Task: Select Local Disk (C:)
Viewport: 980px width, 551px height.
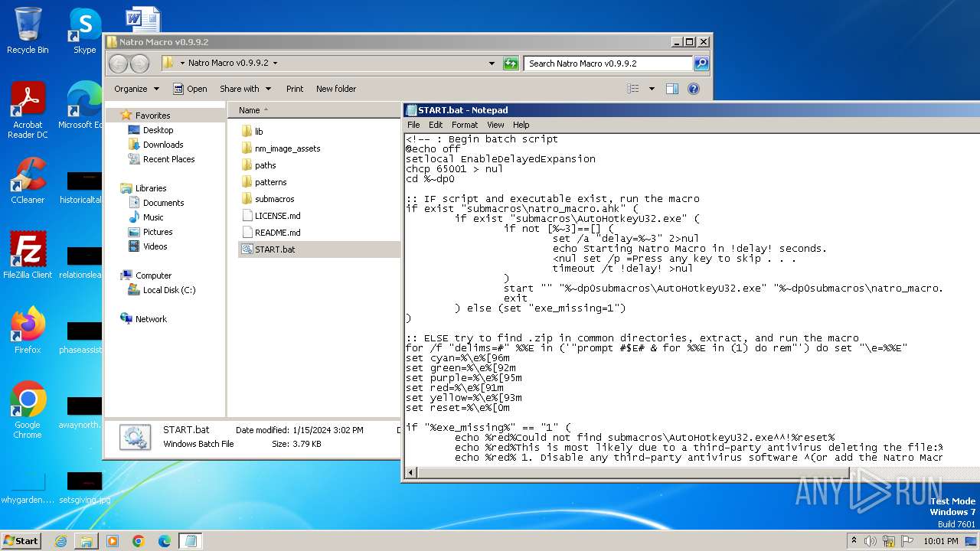Action: [168, 290]
